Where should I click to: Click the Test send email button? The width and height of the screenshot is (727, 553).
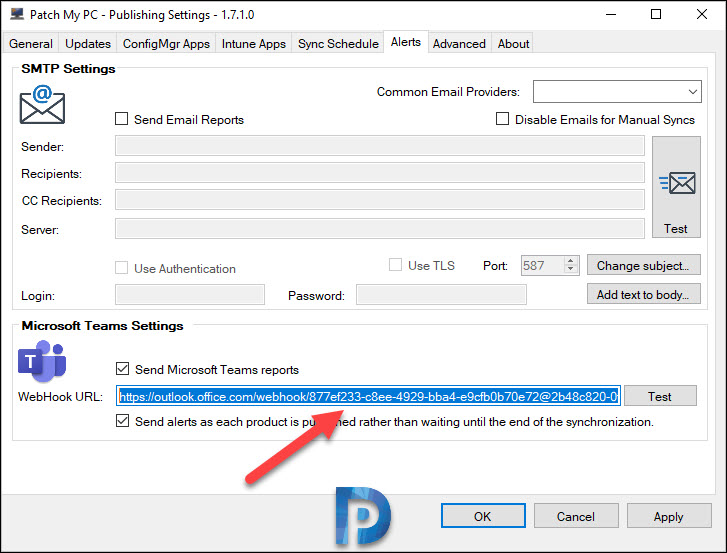coord(676,187)
